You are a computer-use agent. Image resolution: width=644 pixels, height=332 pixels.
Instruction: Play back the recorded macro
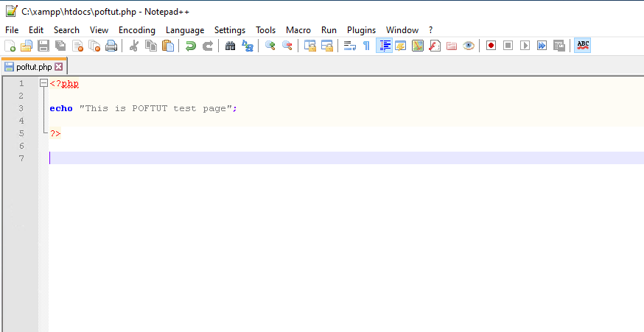pos(525,46)
